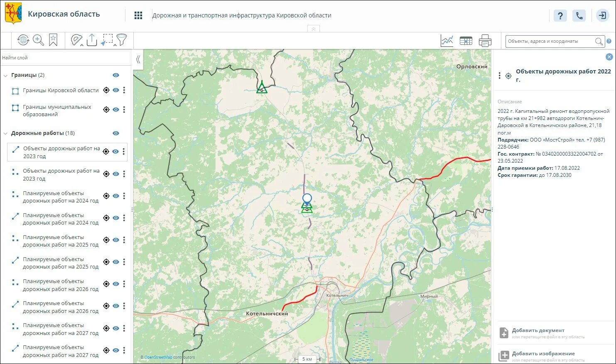Toggle visibility of Границы Кировской области layer
616x364 pixels.
(116, 90)
